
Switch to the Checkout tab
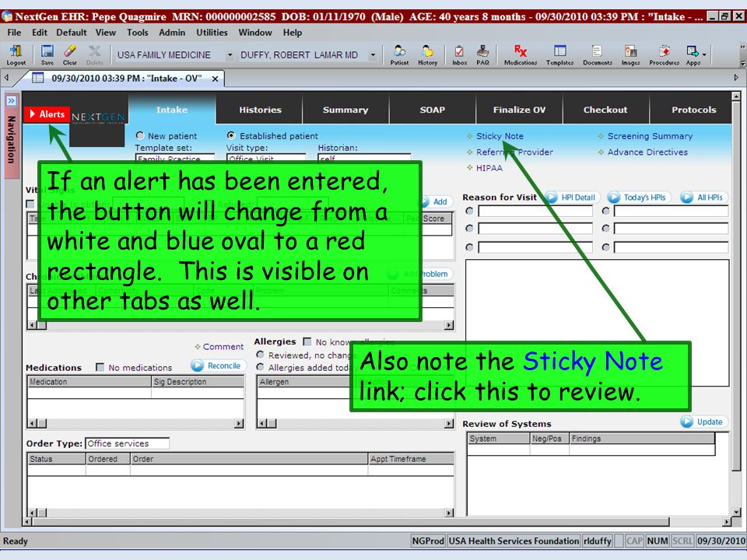click(605, 110)
